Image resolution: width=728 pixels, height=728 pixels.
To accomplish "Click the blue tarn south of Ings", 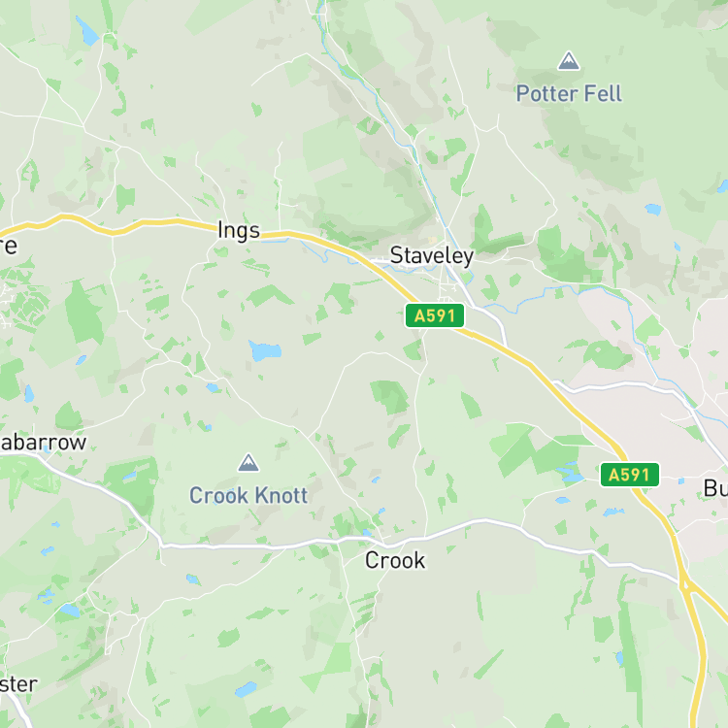I will click(x=265, y=350).
